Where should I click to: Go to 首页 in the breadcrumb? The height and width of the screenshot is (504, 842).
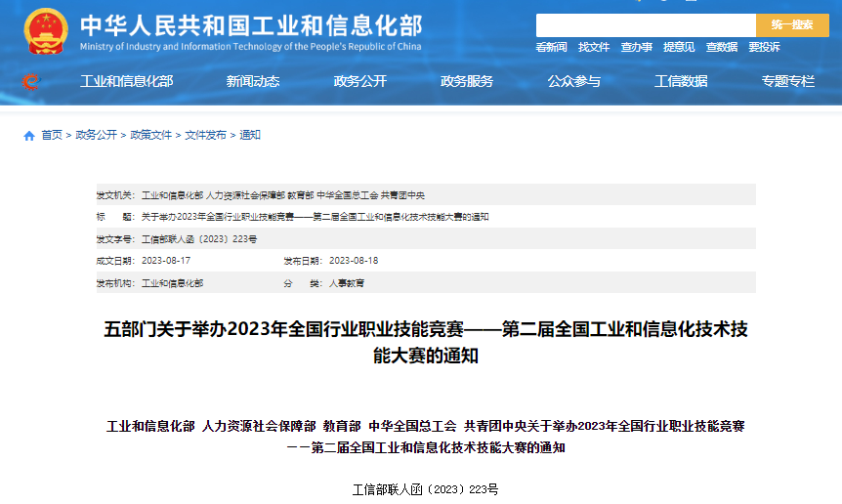click(52, 135)
